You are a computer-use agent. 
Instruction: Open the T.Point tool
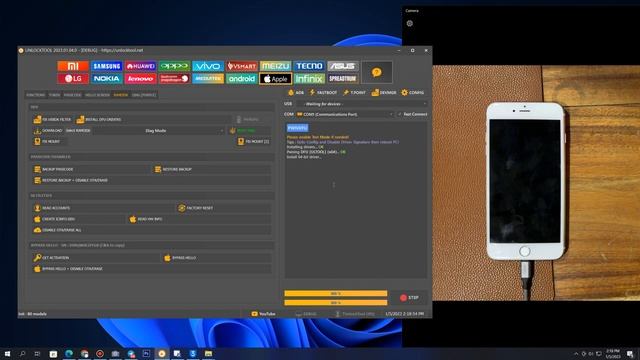pos(354,93)
